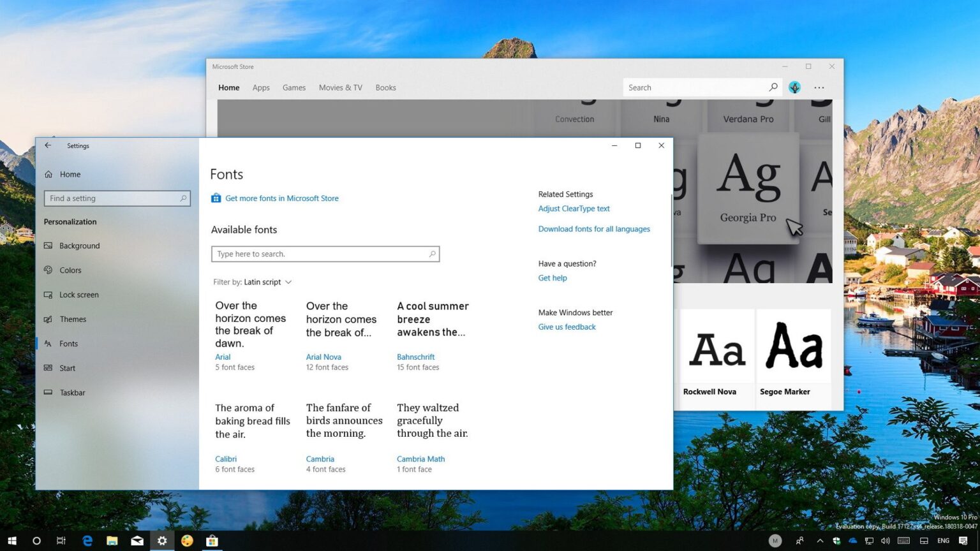This screenshot has height=551, width=980.
Task: Click the volume speaker icon in the tray
Action: (886, 540)
